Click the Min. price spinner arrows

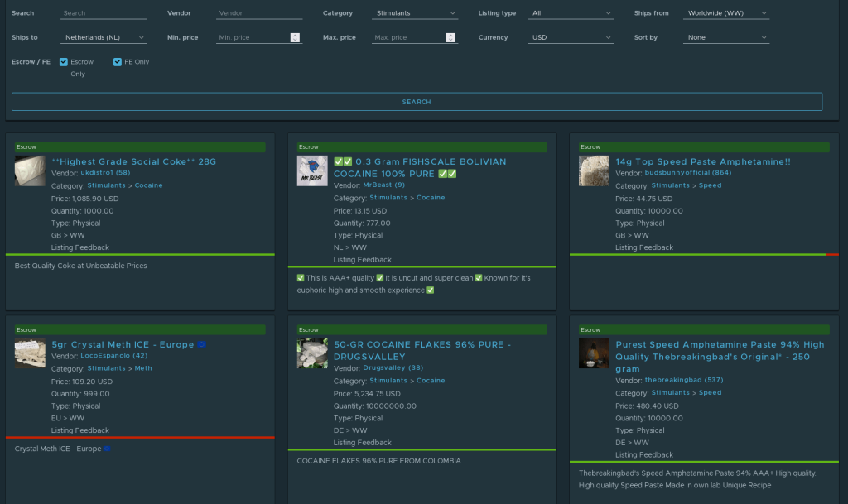point(295,37)
